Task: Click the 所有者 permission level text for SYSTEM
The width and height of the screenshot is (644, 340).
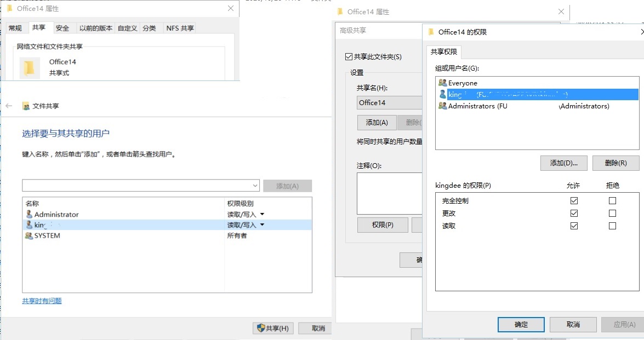Action: (237, 235)
